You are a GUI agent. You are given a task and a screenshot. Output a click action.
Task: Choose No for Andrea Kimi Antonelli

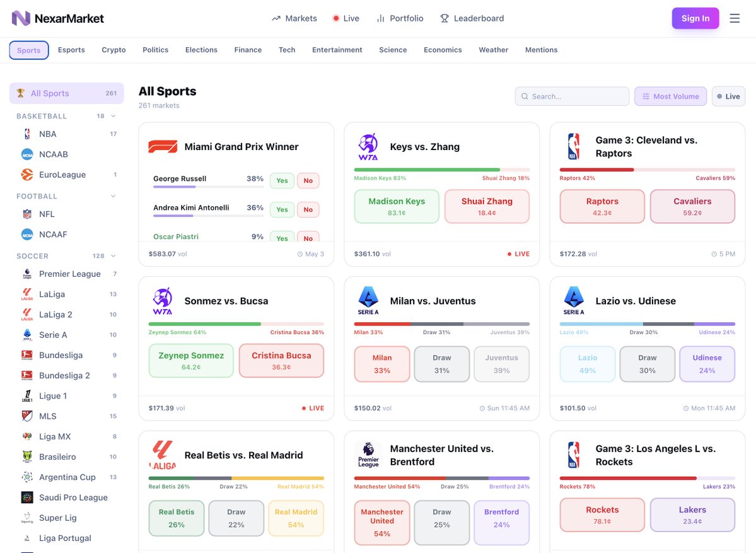click(x=308, y=210)
